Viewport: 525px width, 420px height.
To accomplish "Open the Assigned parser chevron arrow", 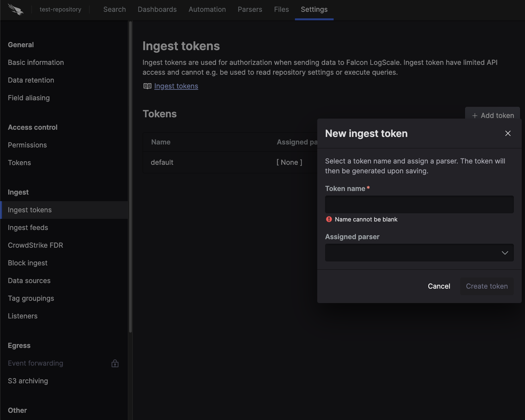I will coord(505,253).
